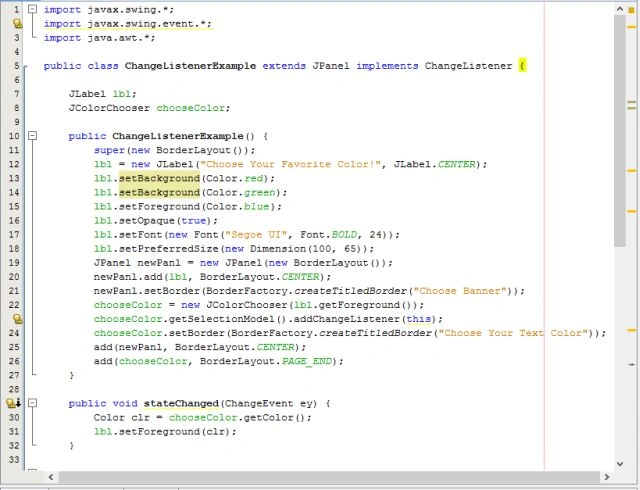Click 'java.awt.*' in the third import
640x490 pixels.
point(118,38)
